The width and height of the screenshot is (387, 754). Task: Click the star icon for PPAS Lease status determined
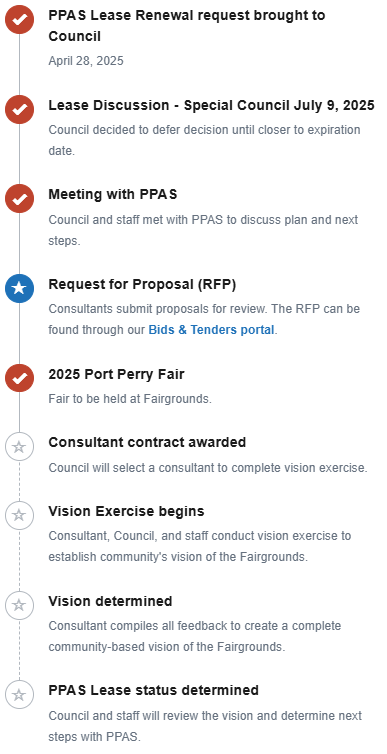coord(19,694)
